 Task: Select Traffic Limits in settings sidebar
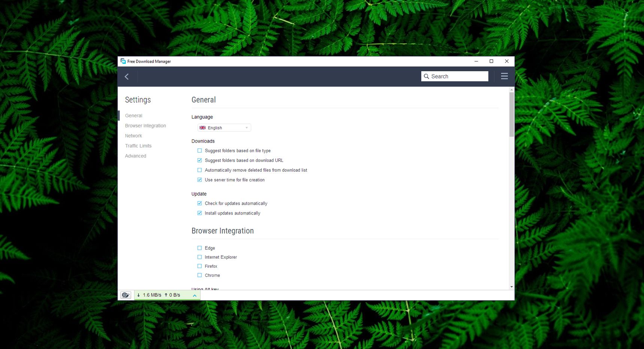[138, 146]
